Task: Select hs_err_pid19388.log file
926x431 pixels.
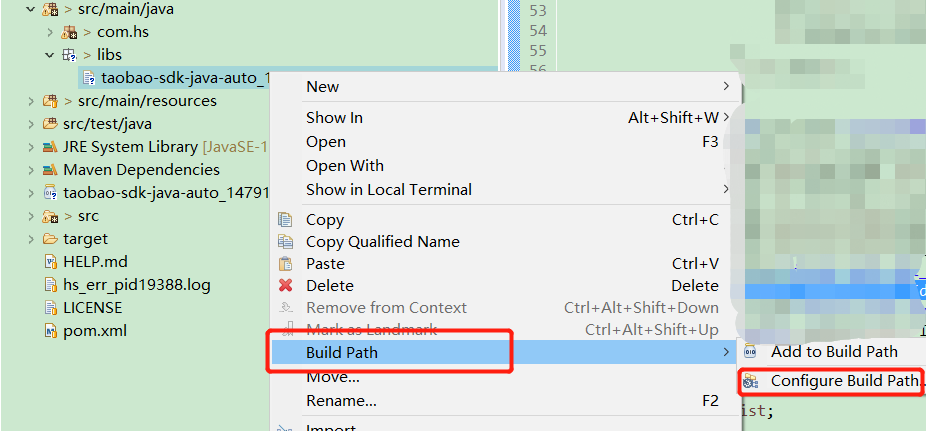Action: click(136, 285)
